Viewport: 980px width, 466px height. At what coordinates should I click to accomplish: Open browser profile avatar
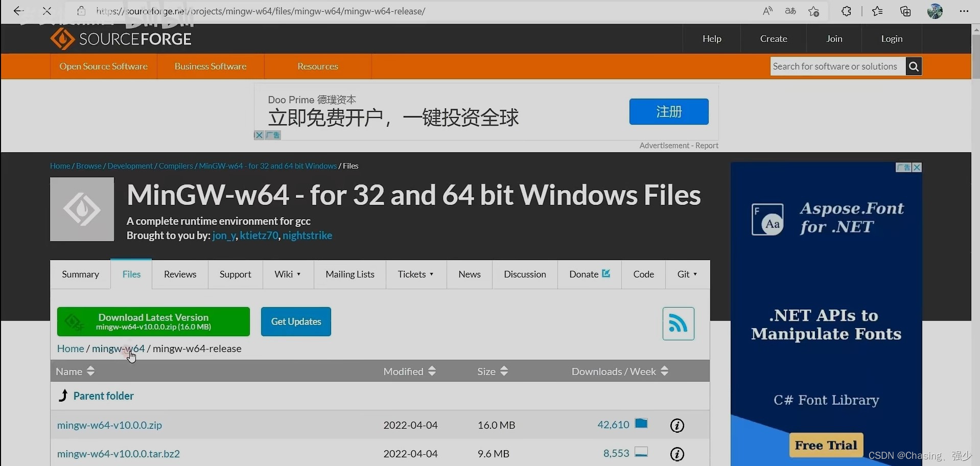pyautogui.click(x=935, y=11)
